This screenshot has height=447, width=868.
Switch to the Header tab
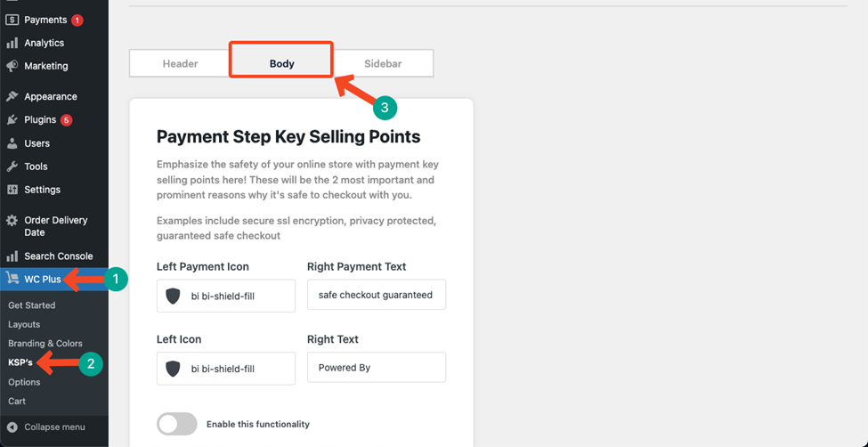click(x=181, y=64)
